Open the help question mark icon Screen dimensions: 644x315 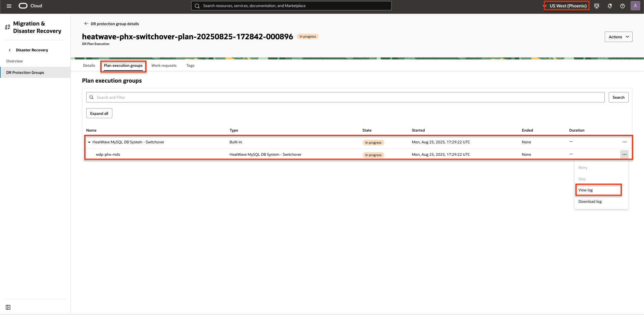pyautogui.click(x=623, y=6)
